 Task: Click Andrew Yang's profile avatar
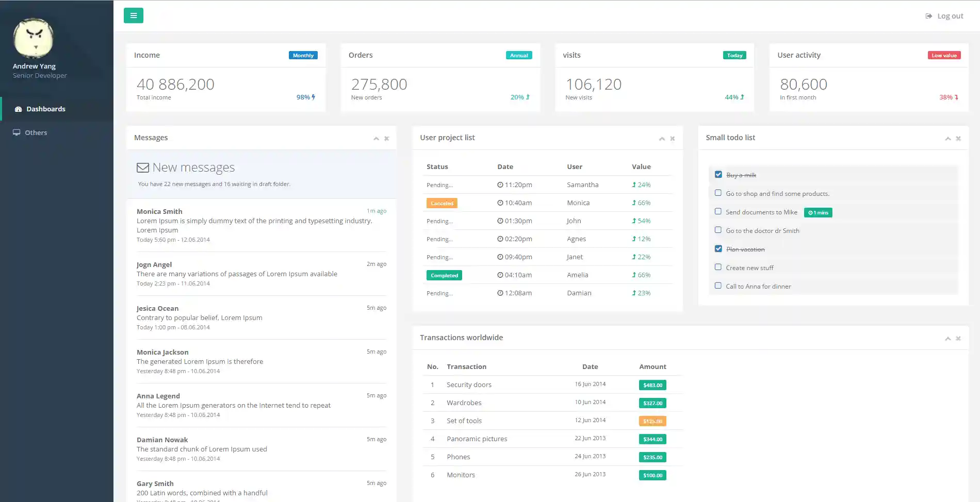point(34,39)
